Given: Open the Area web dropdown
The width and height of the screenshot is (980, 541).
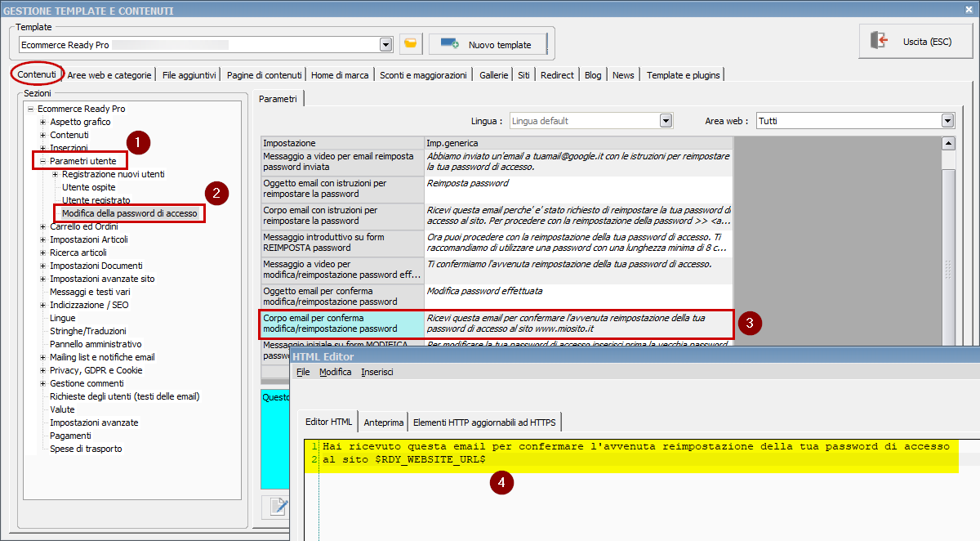Looking at the screenshot, I should tap(947, 121).
